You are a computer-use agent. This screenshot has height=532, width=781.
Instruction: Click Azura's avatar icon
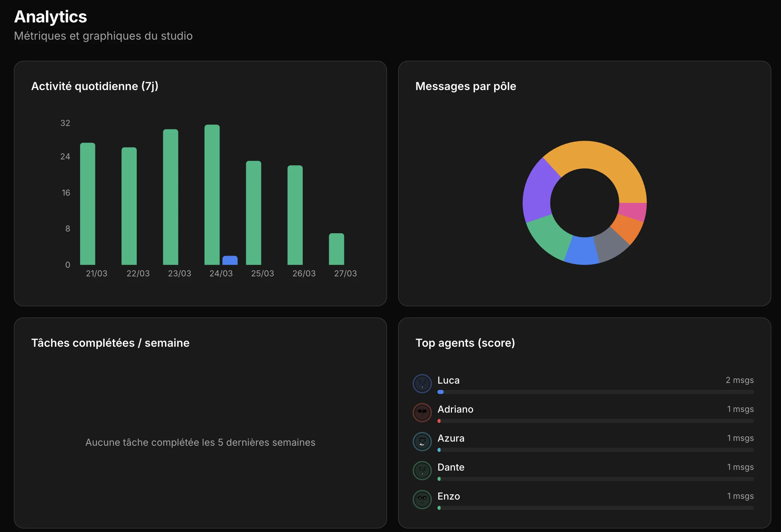pyautogui.click(x=422, y=441)
